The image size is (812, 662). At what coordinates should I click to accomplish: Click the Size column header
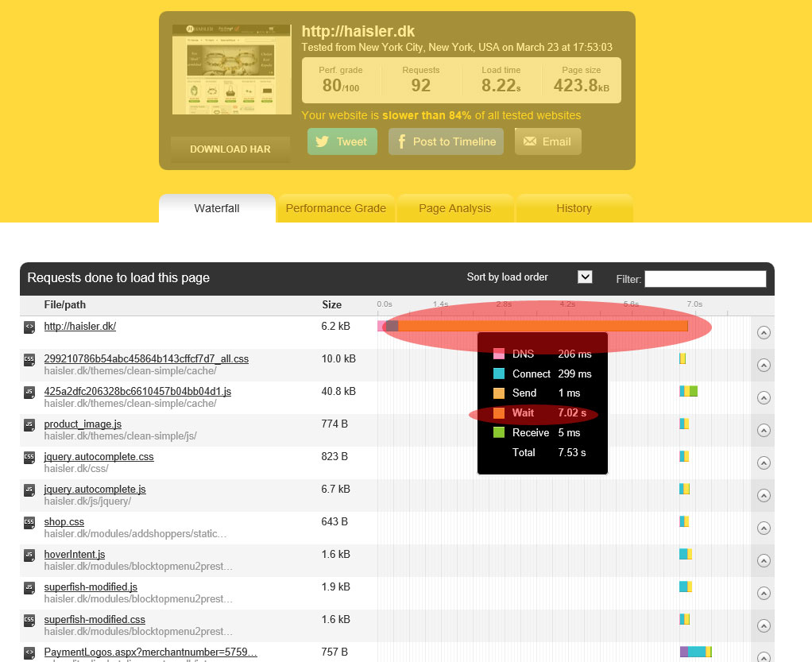pyautogui.click(x=331, y=304)
